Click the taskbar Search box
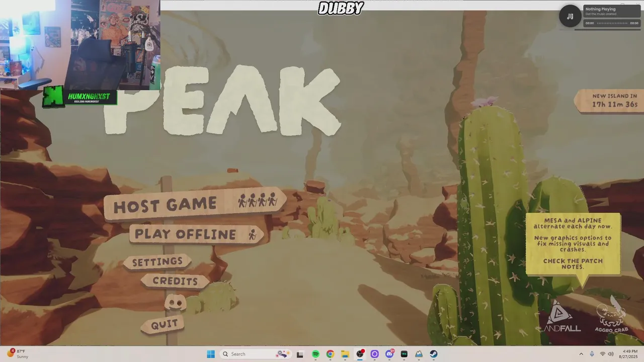644x362 pixels. pos(256,354)
